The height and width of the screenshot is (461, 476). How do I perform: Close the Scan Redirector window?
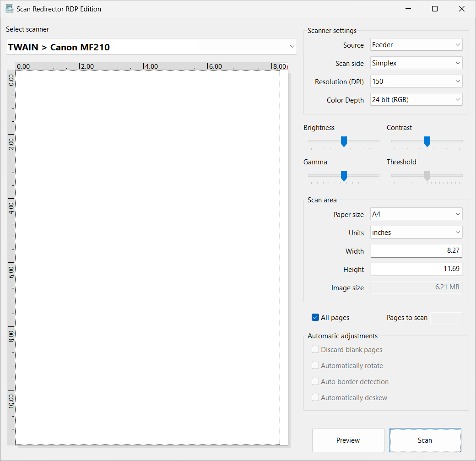[462, 9]
